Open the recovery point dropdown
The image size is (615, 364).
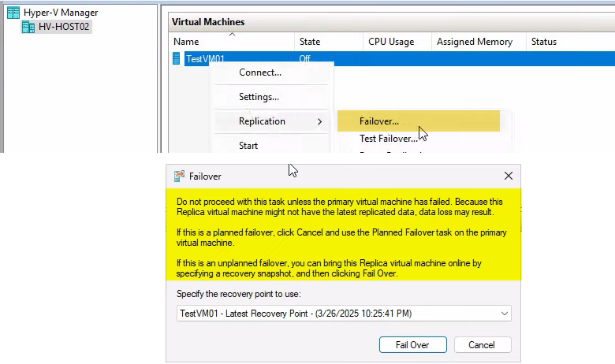(344, 314)
